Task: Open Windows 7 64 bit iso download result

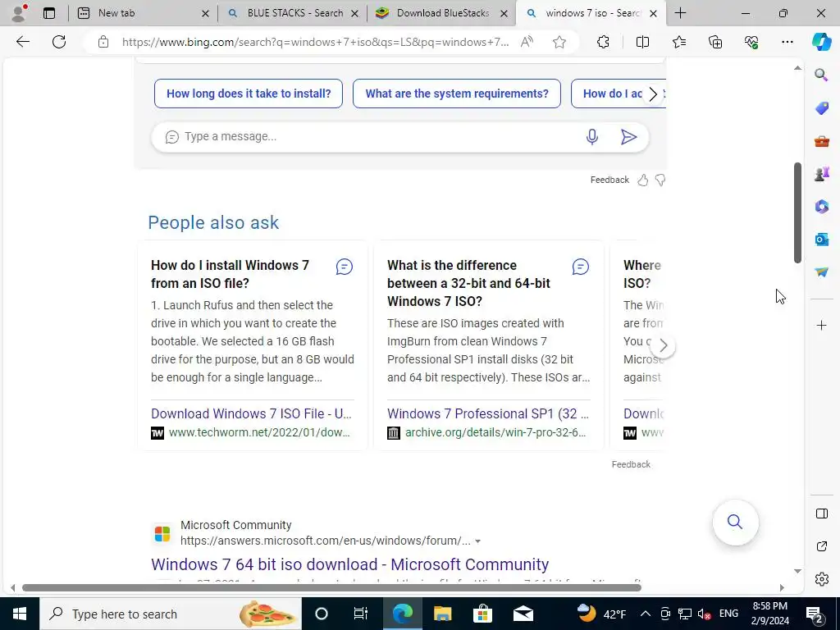Action: 349,564
